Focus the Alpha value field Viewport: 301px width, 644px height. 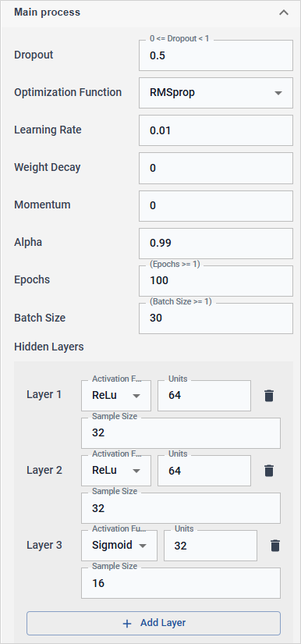point(216,244)
